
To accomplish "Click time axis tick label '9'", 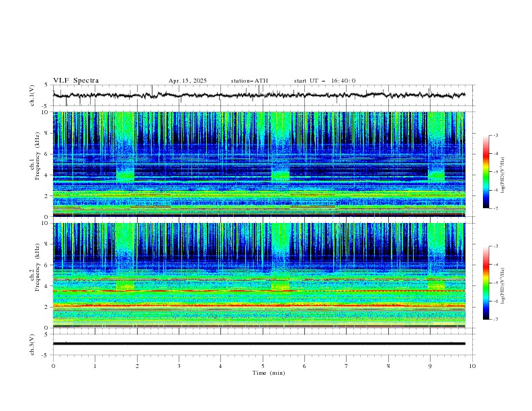I will [x=430, y=366].
